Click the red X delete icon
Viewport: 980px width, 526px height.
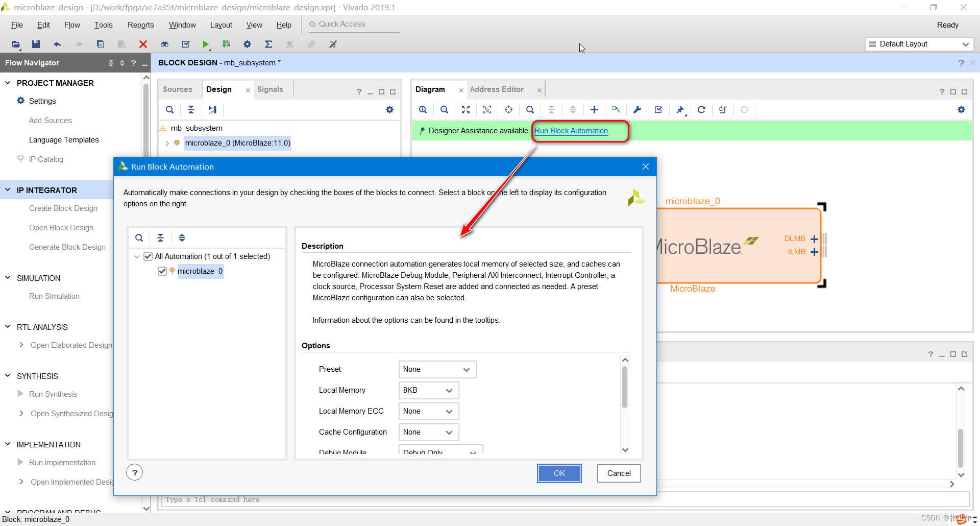143,44
